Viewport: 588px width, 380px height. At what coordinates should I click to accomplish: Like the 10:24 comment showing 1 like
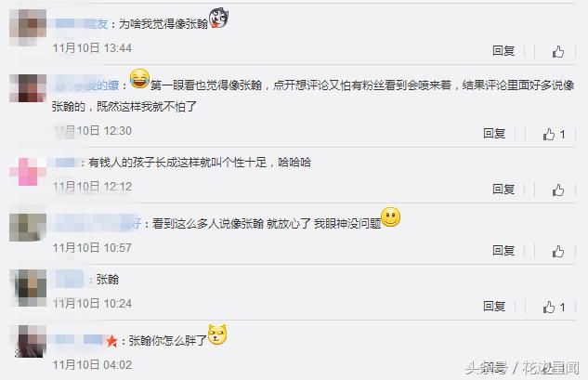554,307
